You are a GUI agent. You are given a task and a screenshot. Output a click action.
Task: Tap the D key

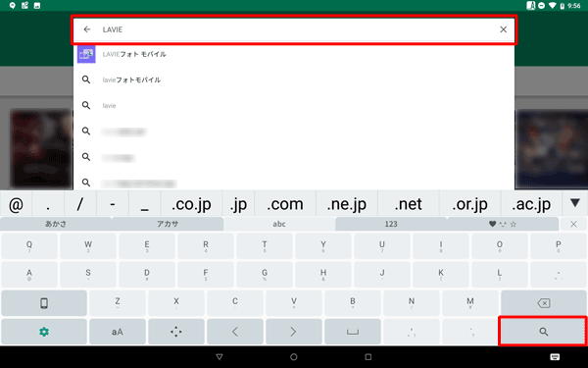click(x=147, y=275)
